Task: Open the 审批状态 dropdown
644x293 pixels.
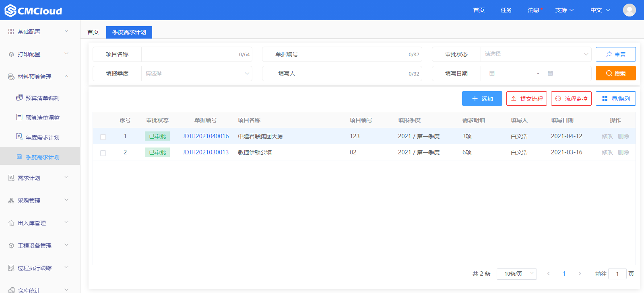Action: pyautogui.click(x=535, y=54)
